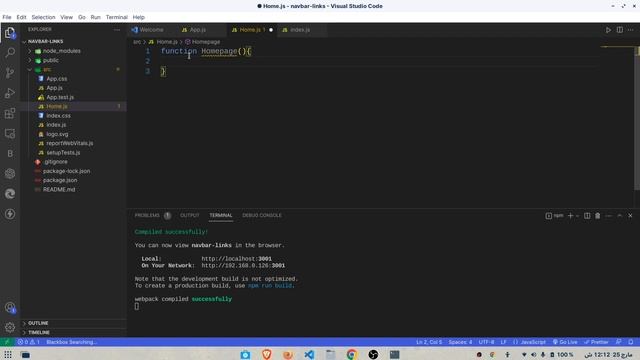Open reportWebVitals.js in the explorer
The height and width of the screenshot is (360, 640).
click(69, 143)
